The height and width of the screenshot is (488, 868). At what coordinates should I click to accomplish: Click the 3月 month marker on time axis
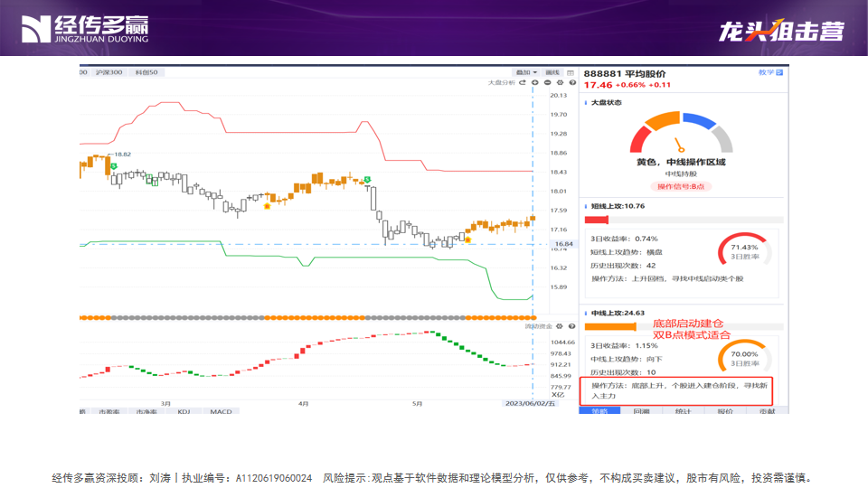(x=165, y=404)
